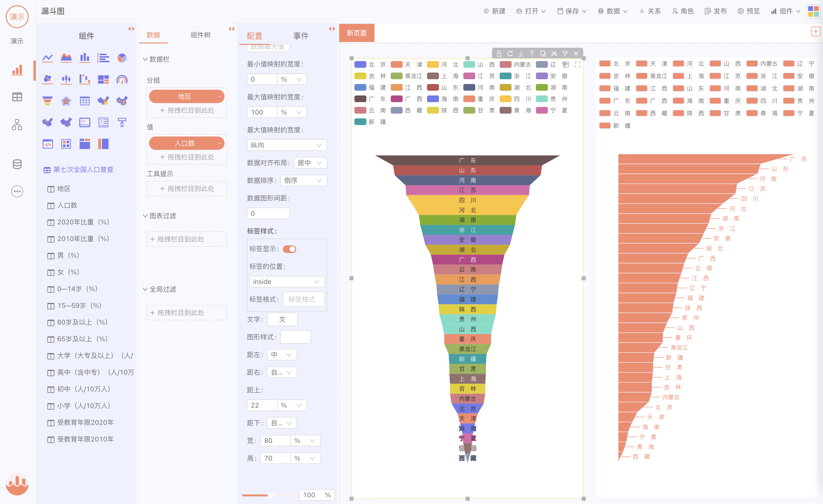This screenshot has height=504, width=823.
Task: Select the area chart component icon
Action: point(66,58)
